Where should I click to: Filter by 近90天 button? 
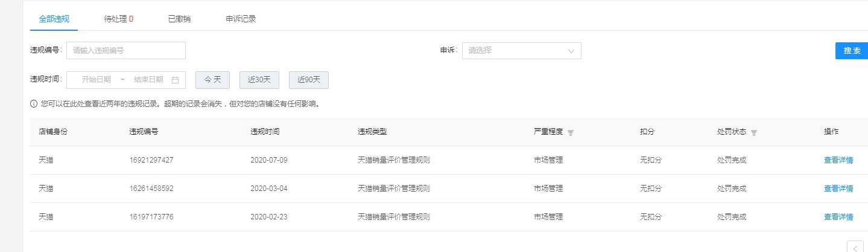(x=309, y=80)
